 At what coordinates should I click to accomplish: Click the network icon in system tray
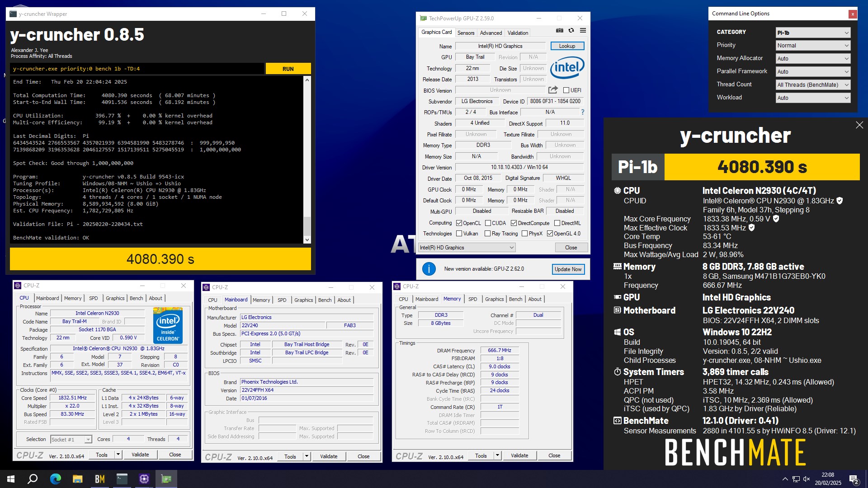tap(796, 479)
